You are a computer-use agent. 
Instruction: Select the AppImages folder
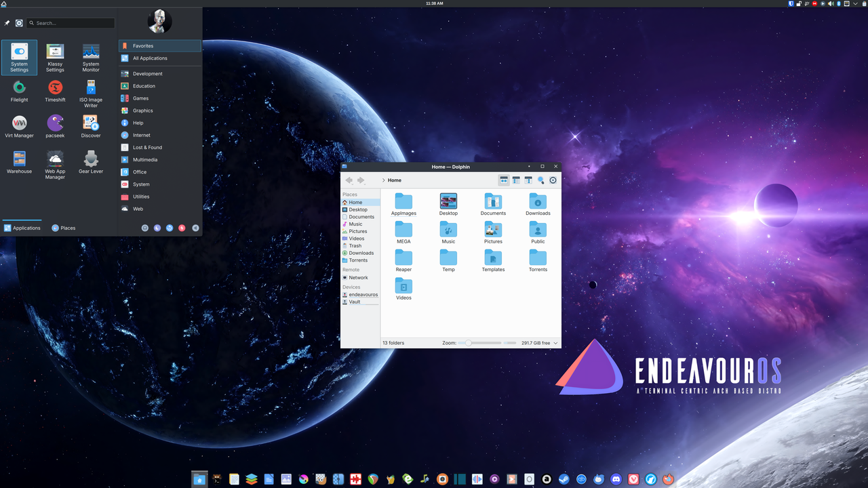(403, 204)
